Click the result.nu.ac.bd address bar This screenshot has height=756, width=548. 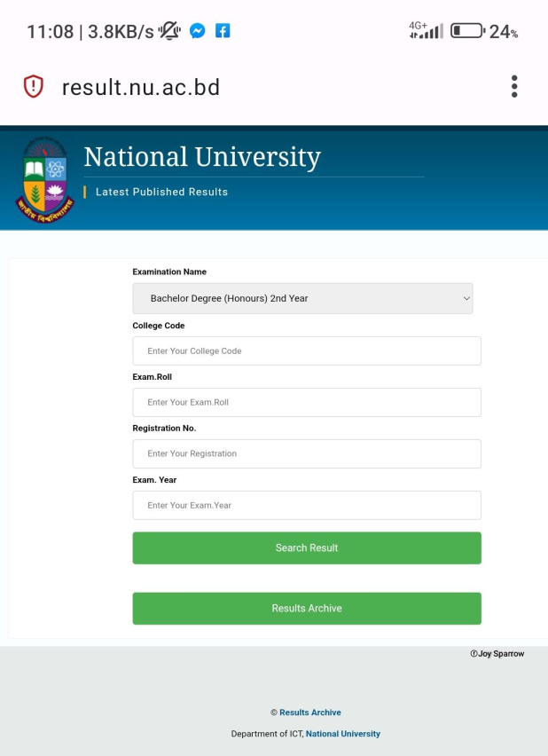(x=141, y=87)
